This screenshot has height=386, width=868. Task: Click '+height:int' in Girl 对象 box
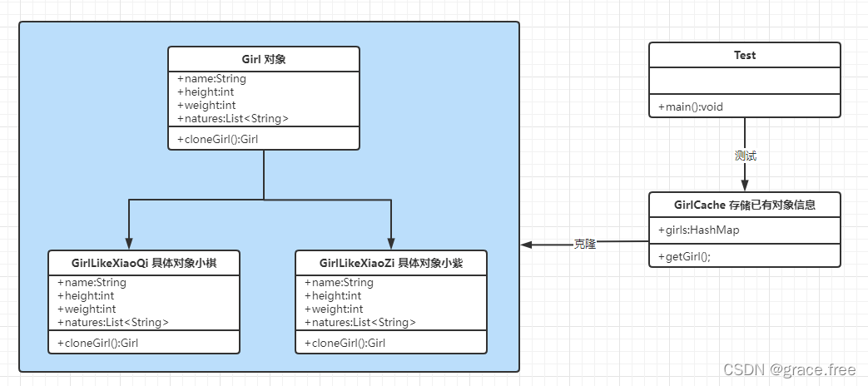pyautogui.click(x=206, y=92)
